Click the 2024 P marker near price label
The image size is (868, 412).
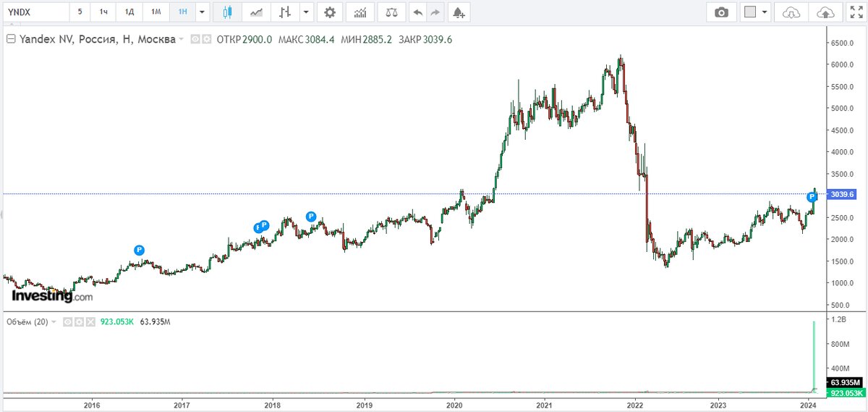click(812, 197)
